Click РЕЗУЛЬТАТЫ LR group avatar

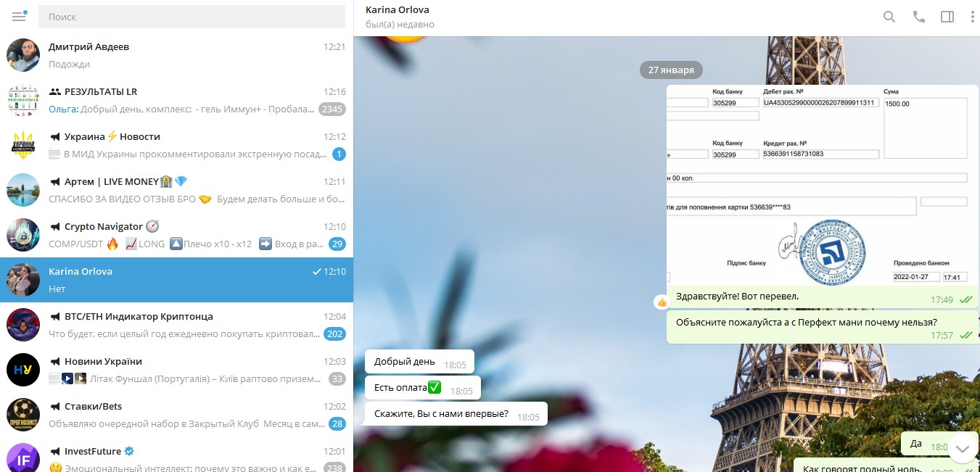click(23, 100)
